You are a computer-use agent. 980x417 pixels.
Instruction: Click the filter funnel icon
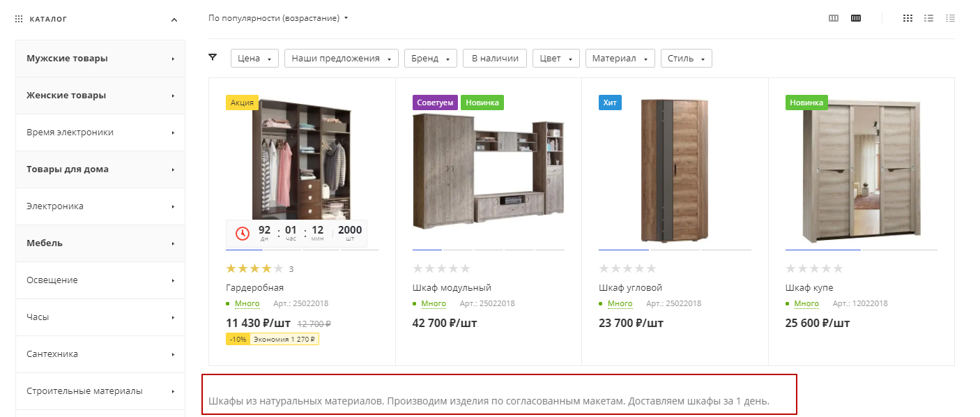[213, 57]
